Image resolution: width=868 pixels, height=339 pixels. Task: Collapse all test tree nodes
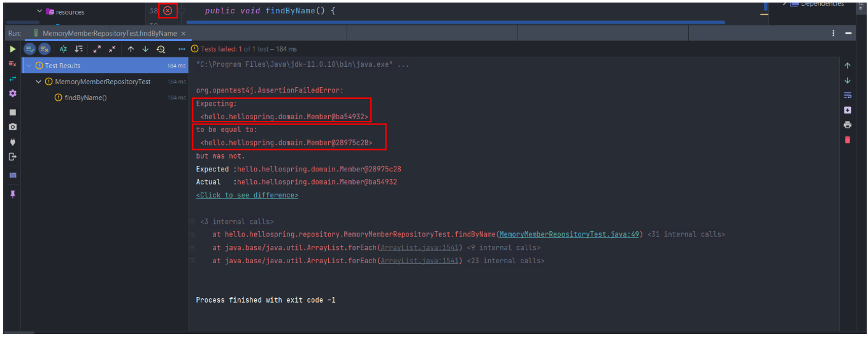point(112,49)
